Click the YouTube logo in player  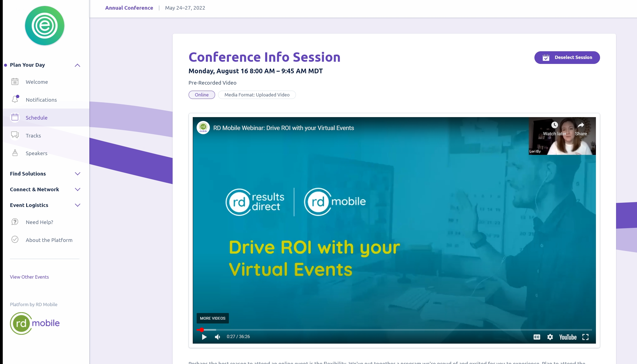point(568,337)
